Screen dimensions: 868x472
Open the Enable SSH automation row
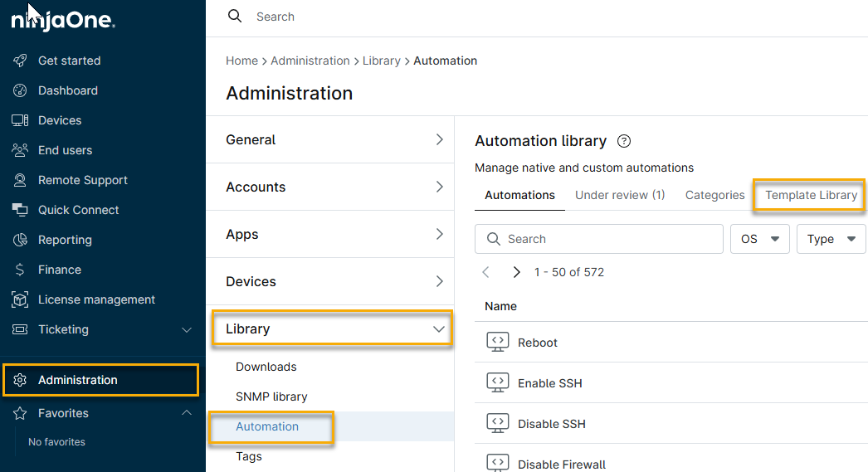[x=549, y=383]
